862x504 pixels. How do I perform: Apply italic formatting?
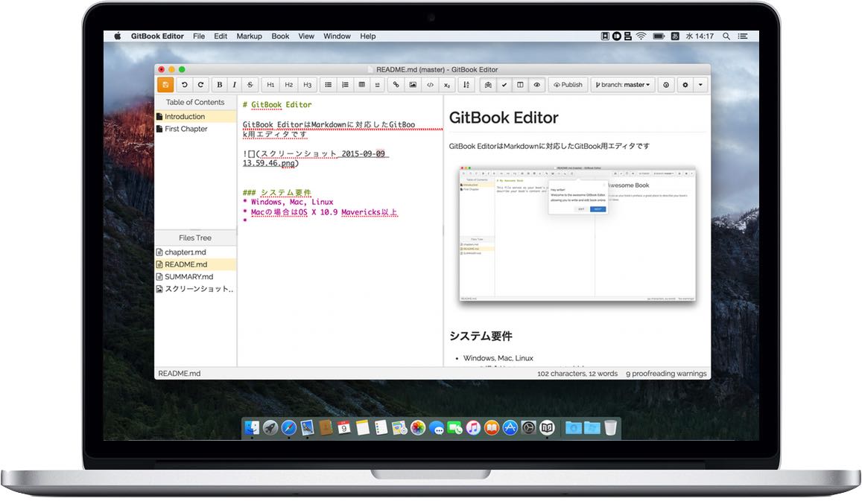pyautogui.click(x=234, y=85)
